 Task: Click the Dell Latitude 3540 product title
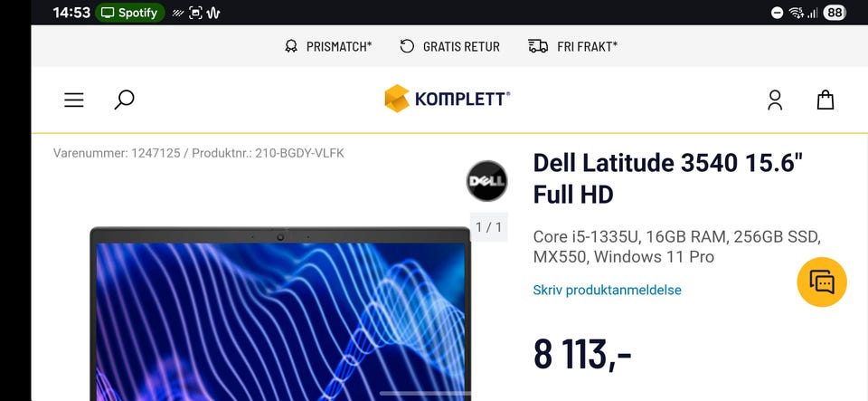tap(667, 178)
